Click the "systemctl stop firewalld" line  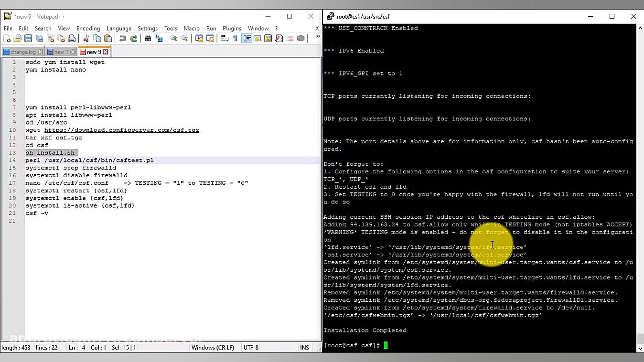pos(71,168)
